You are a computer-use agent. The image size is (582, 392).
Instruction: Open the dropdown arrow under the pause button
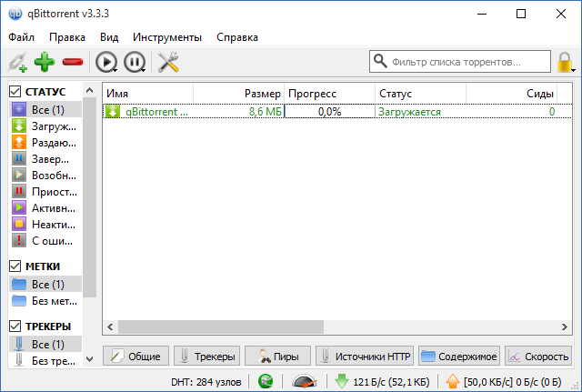point(144,70)
